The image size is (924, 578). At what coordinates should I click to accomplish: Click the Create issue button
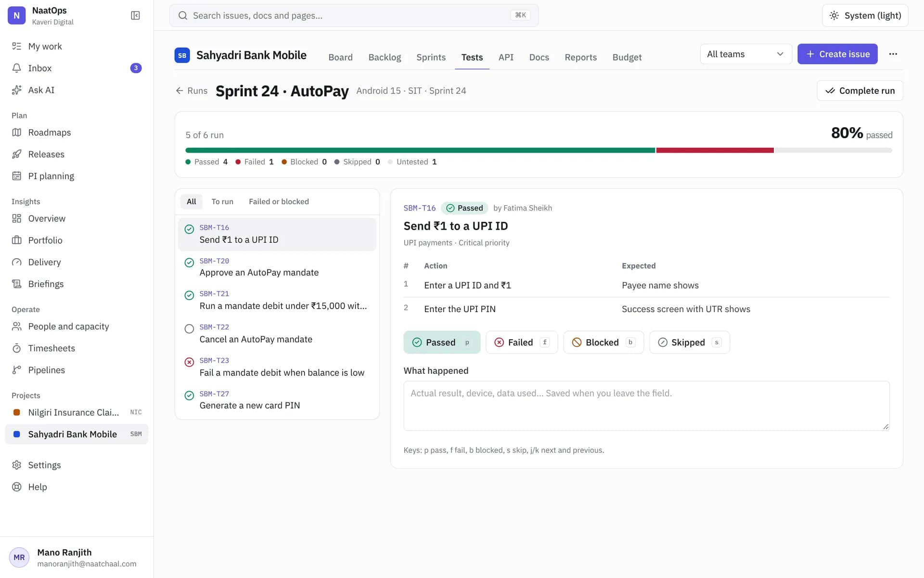click(x=837, y=54)
